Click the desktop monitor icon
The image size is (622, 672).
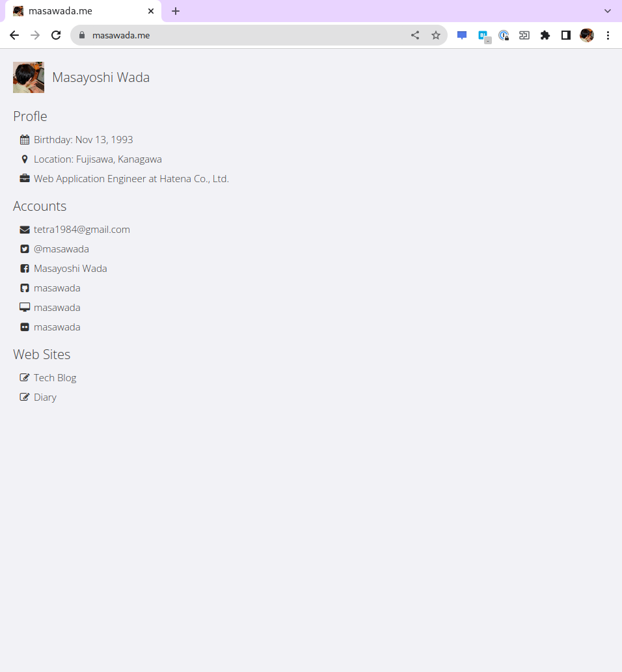(x=25, y=307)
